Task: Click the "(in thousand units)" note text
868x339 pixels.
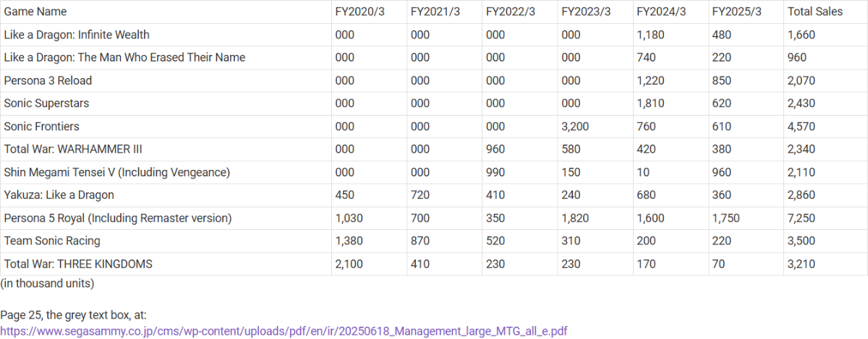Action: pyautogui.click(x=47, y=283)
